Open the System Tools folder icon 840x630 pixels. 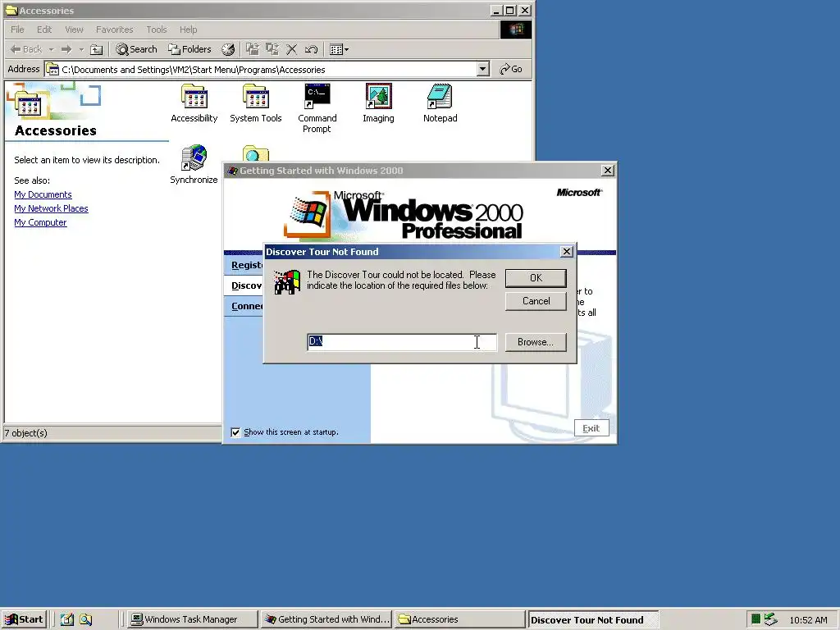coord(256,97)
